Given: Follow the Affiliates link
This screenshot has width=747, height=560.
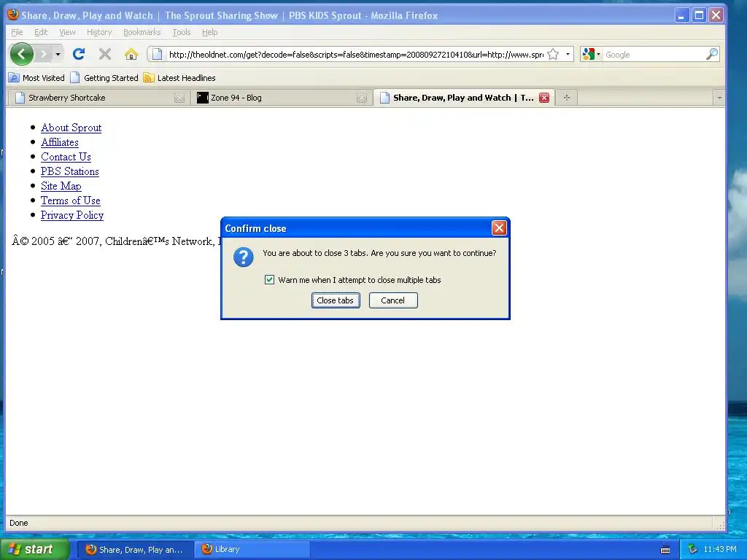Looking at the screenshot, I should coord(60,142).
